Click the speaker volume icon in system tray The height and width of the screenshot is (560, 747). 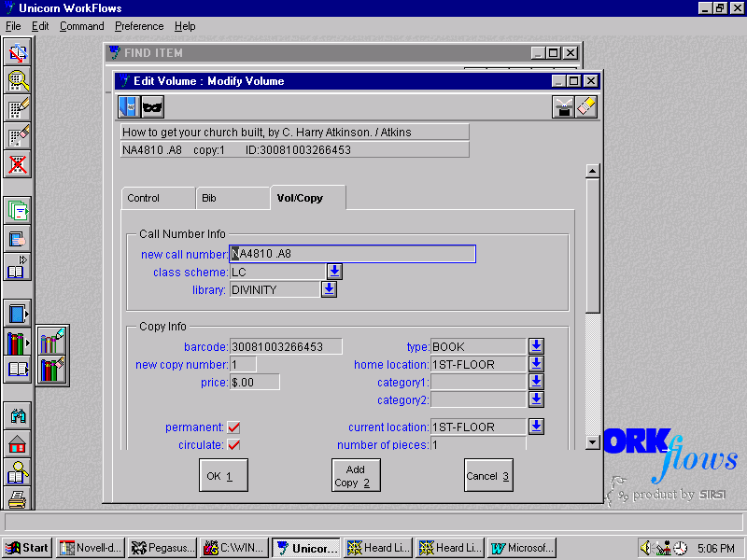tap(645, 548)
